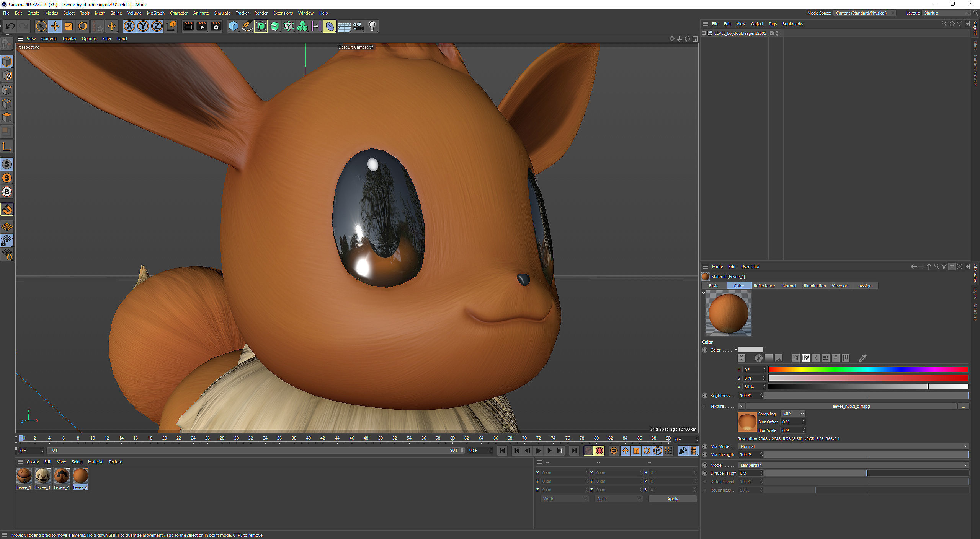This screenshot has width=980, height=539.
Task: Click Object Manager search icon
Action: tap(944, 24)
